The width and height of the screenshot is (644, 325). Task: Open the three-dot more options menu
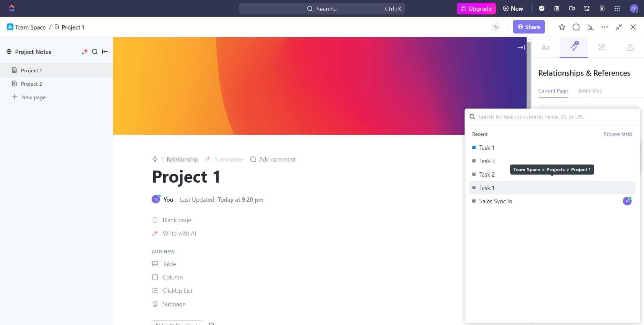(604, 27)
